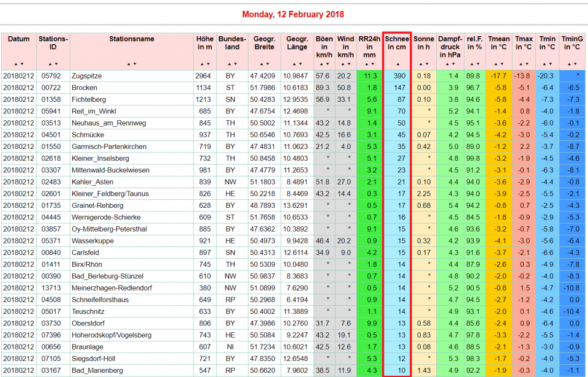Click the Stationsname column header
The image size is (588, 377).
(x=132, y=39)
